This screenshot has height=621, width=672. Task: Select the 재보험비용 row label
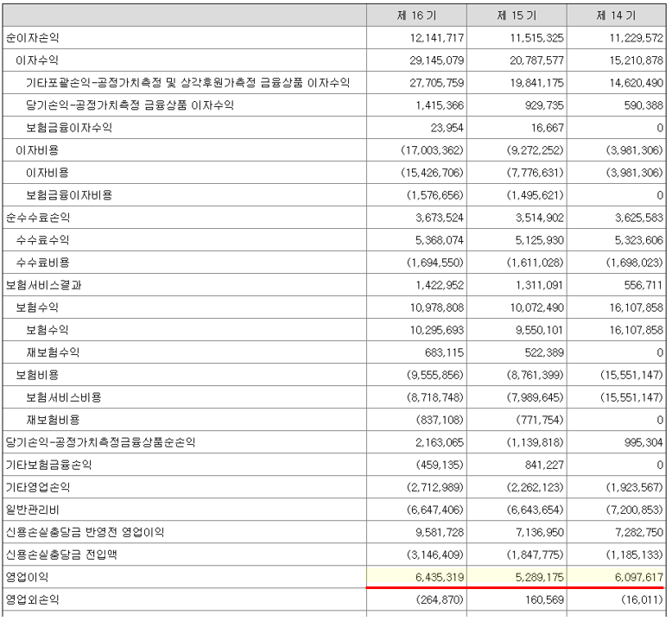coord(53,420)
